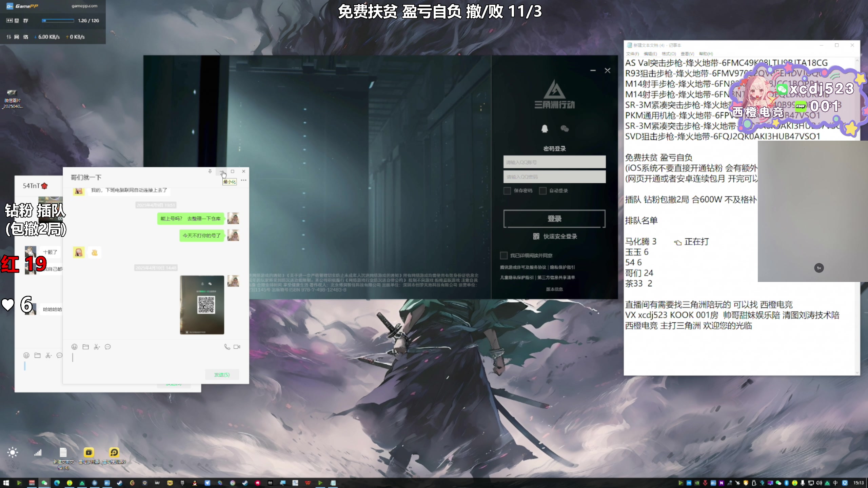This screenshot has width=868, height=488.
Task: Open the Windows Start menu
Action: tap(6, 483)
